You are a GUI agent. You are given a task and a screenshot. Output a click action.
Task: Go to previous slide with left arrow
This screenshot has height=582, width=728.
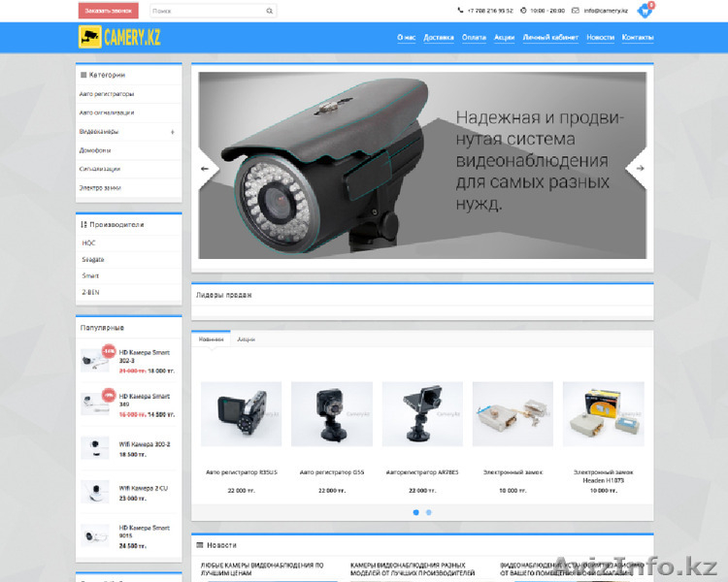205,169
